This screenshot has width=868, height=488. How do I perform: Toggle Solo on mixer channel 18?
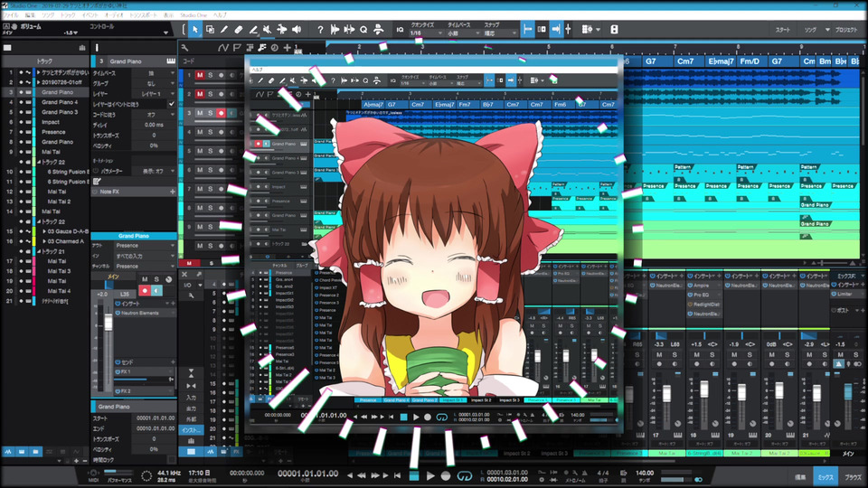point(712,354)
